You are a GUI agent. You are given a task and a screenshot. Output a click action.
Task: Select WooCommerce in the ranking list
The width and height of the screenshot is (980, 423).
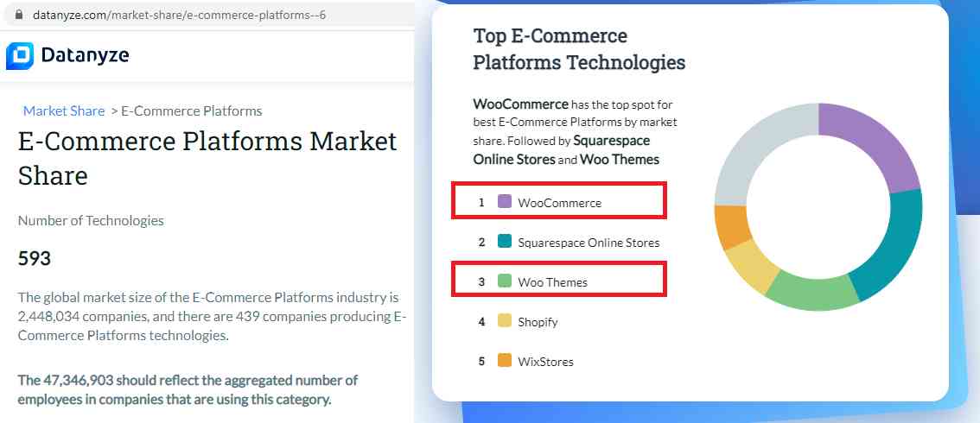[x=559, y=203]
